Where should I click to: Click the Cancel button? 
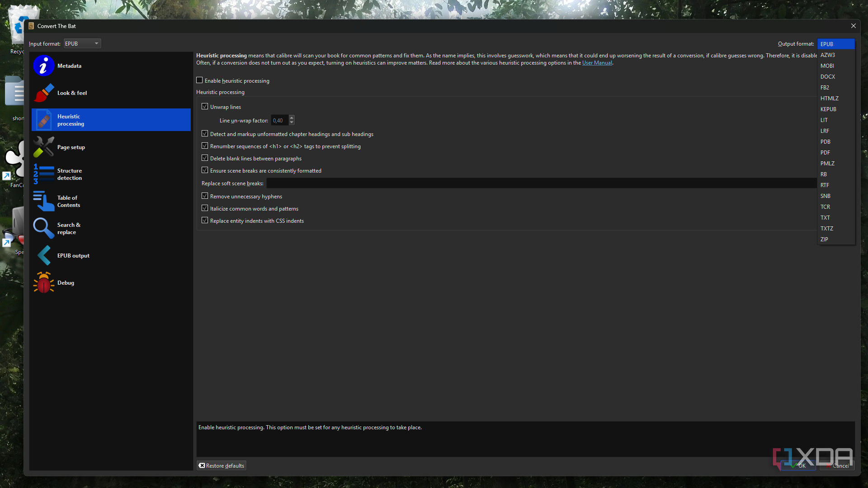tap(837, 465)
